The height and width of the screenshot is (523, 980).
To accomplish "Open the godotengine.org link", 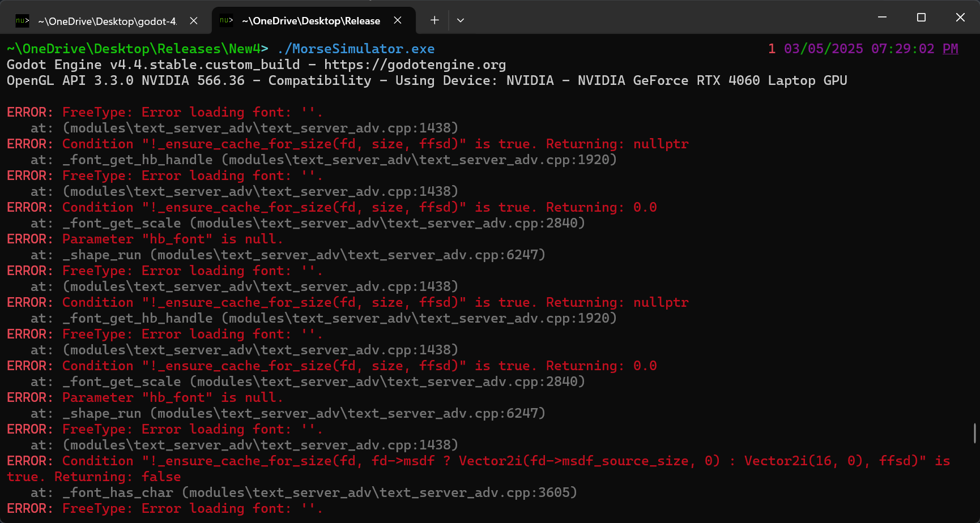I will pos(415,65).
